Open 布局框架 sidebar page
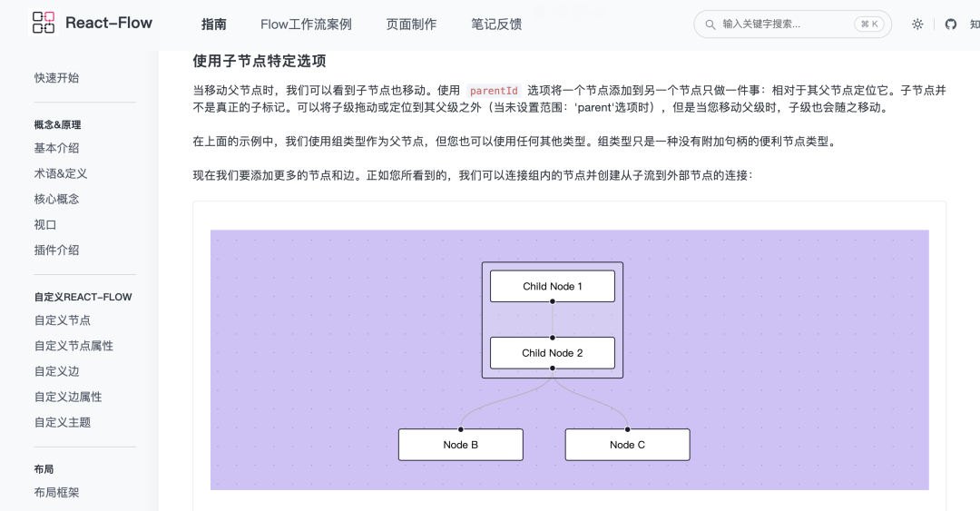980x511 pixels. point(57,493)
